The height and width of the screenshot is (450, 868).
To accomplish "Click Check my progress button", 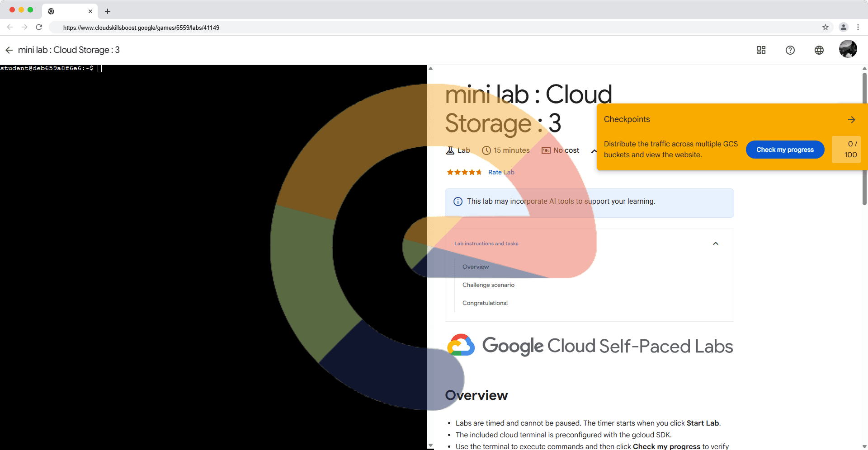I will coord(785,150).
